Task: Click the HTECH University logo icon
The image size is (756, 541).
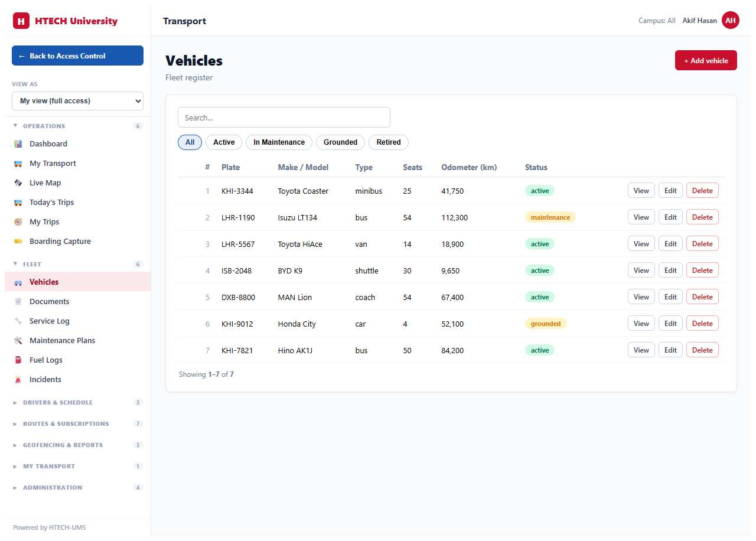Action: [x=21, y=21]
